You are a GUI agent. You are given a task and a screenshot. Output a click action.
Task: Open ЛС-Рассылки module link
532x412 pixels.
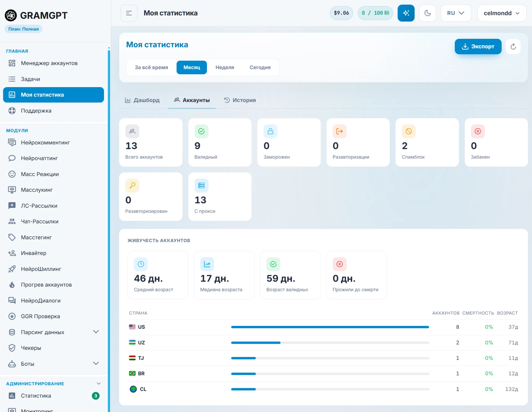(54, 206)
